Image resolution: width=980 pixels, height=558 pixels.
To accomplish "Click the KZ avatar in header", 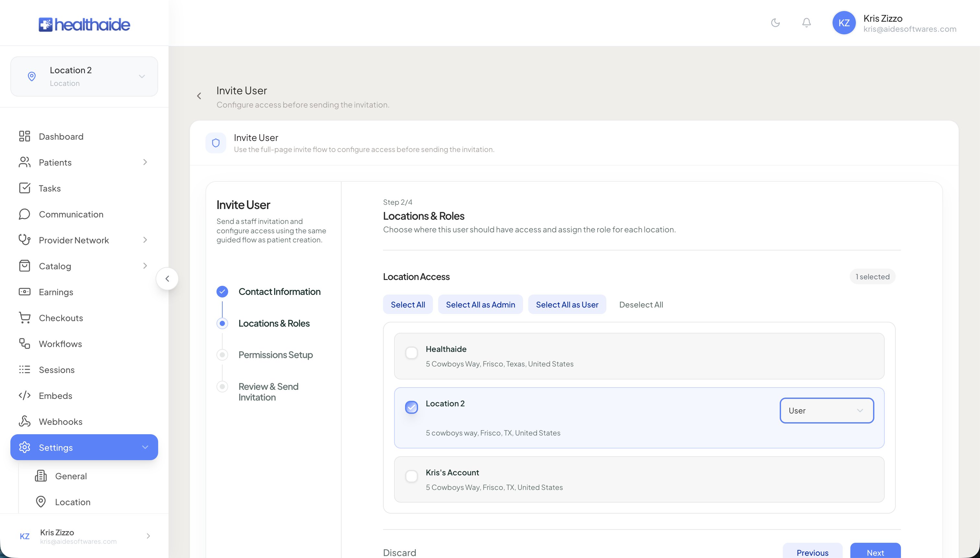I will pos(844,23).
